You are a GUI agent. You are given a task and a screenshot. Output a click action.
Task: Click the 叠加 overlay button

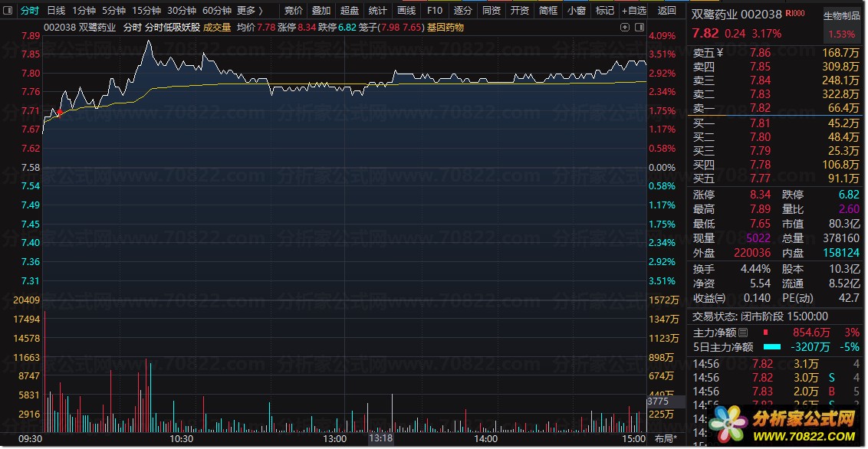(x=321, y=11)
